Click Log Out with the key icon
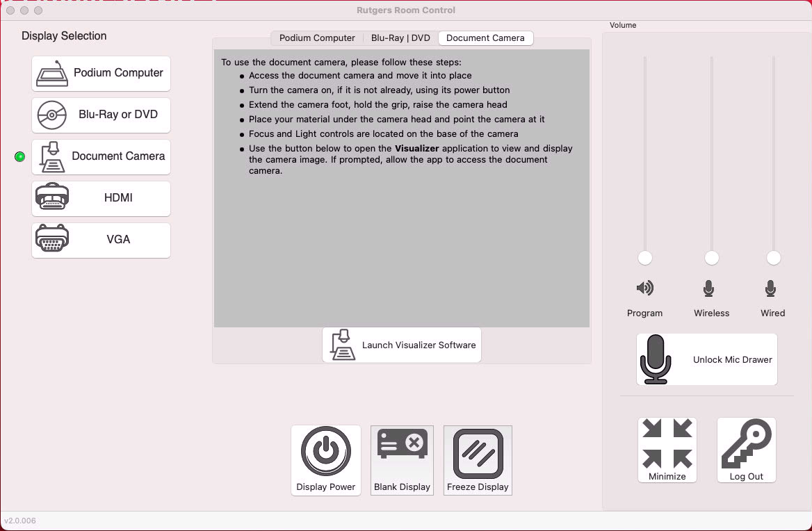This screenshot has height=531, width=812. point(746,450)
